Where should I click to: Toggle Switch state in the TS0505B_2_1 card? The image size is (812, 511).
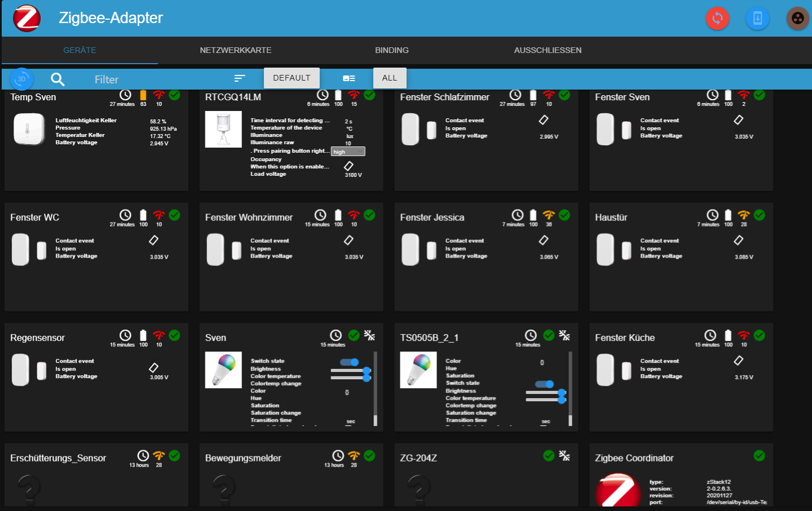click(545, 384)
